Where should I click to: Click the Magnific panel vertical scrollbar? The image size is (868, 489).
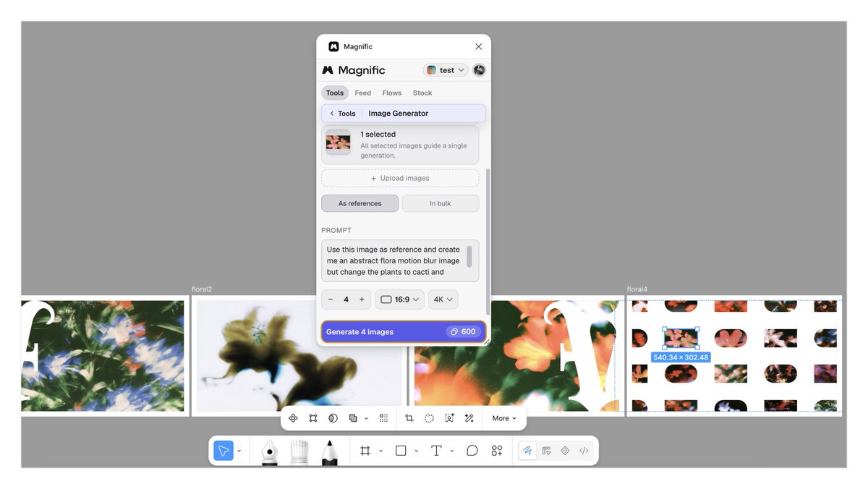click(488, 242)
